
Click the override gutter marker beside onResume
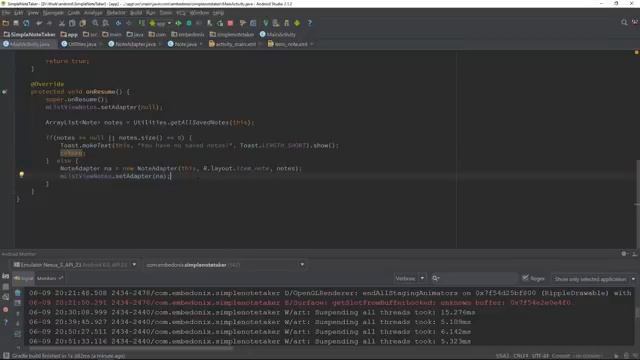click(4, 92)
